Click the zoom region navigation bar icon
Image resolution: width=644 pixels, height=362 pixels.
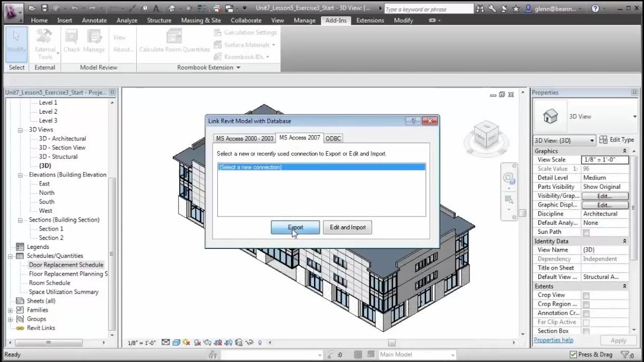(x=509, y=200)
